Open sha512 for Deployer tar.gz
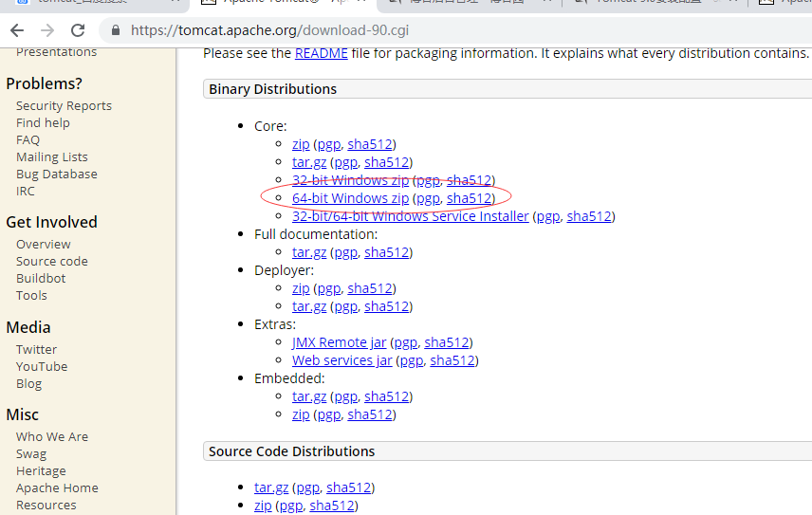812x515 pixels. tap(387, 306)
